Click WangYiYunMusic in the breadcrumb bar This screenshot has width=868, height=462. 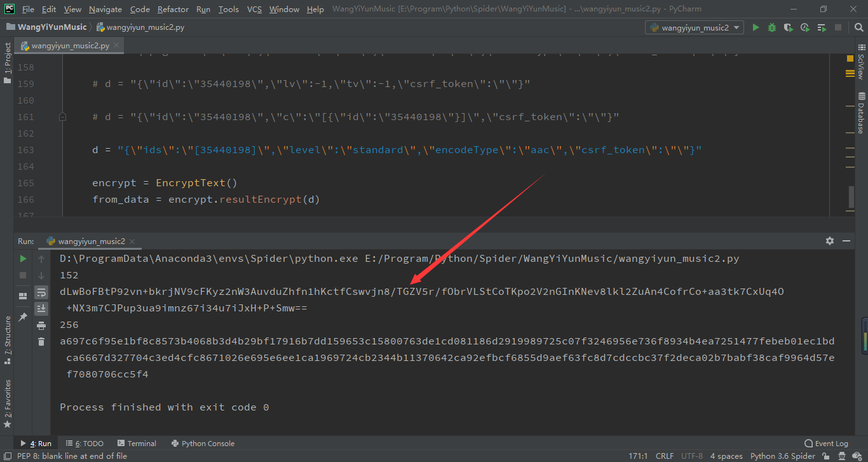pos(46,27)
